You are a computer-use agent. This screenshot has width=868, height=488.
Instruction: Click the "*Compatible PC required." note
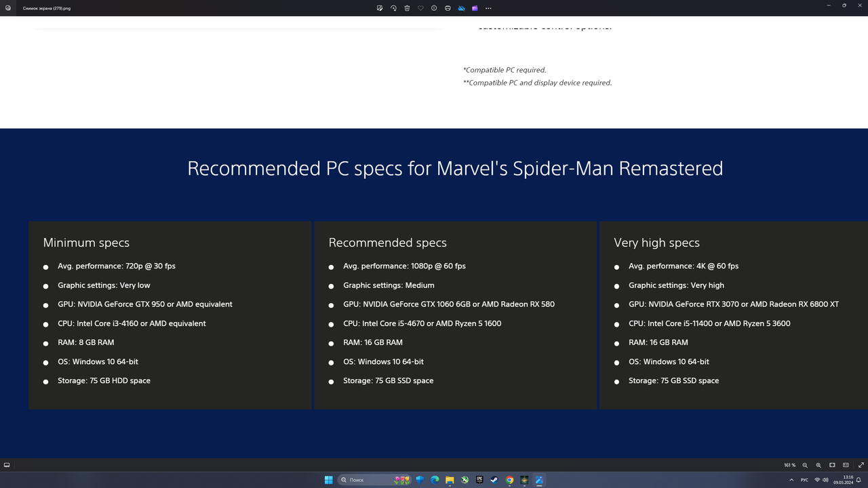[505, 70]
